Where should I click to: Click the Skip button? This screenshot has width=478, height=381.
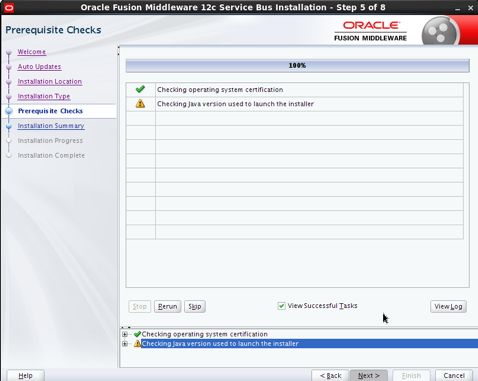(x=195, y=306)
